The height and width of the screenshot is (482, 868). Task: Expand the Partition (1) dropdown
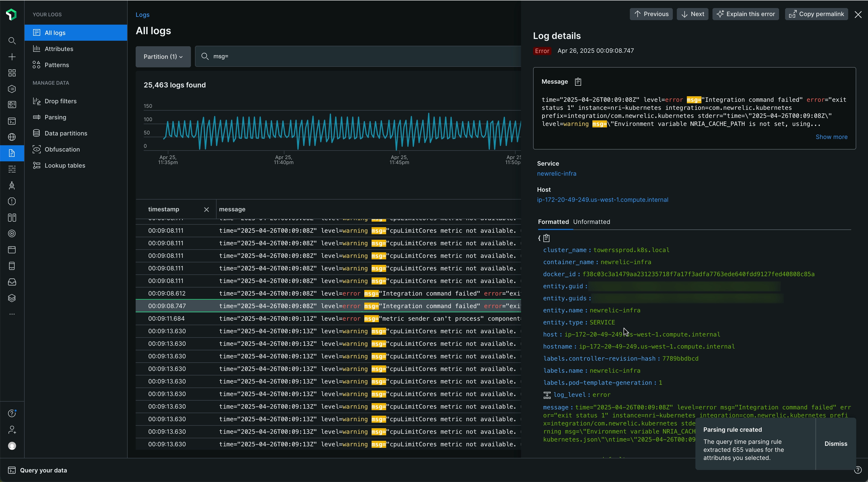click(x=163, y=57)
